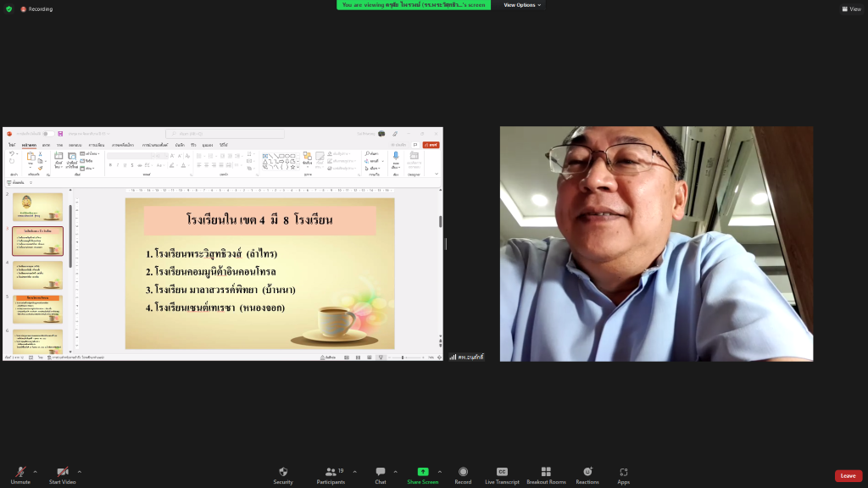Collapse the PowerPoint ribbon with the chevron
The height and width of the screenshot is (488, 868).
[x=437, y=175]
